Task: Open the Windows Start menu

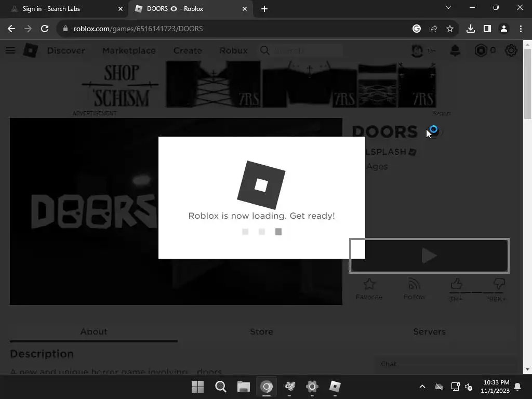Action: [197, 387]
